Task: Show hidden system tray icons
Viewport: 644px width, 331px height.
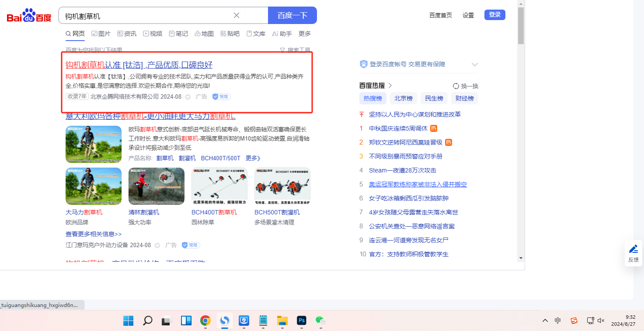Action: point(545,321)
